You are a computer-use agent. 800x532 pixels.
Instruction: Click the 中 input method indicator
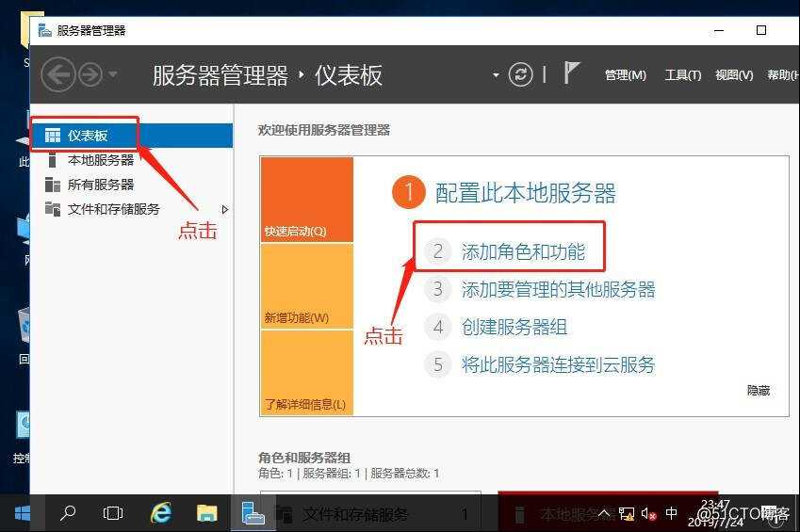pos(672,512)
